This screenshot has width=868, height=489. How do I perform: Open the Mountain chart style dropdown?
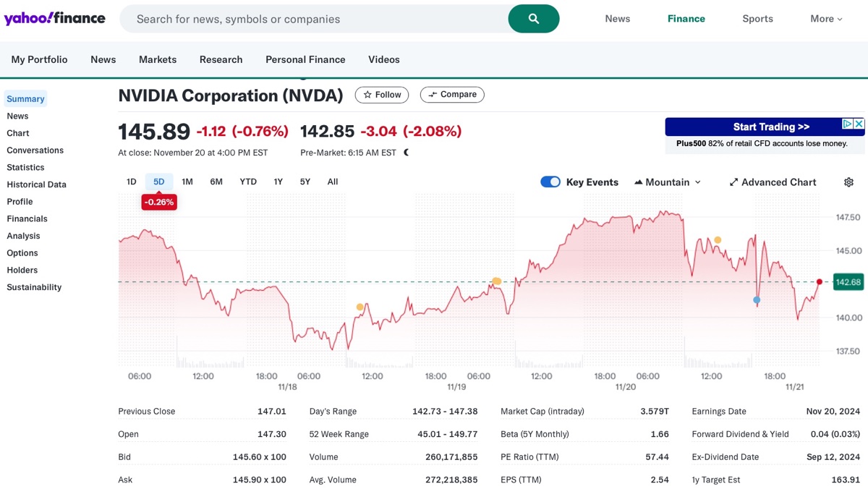(697, 182)
